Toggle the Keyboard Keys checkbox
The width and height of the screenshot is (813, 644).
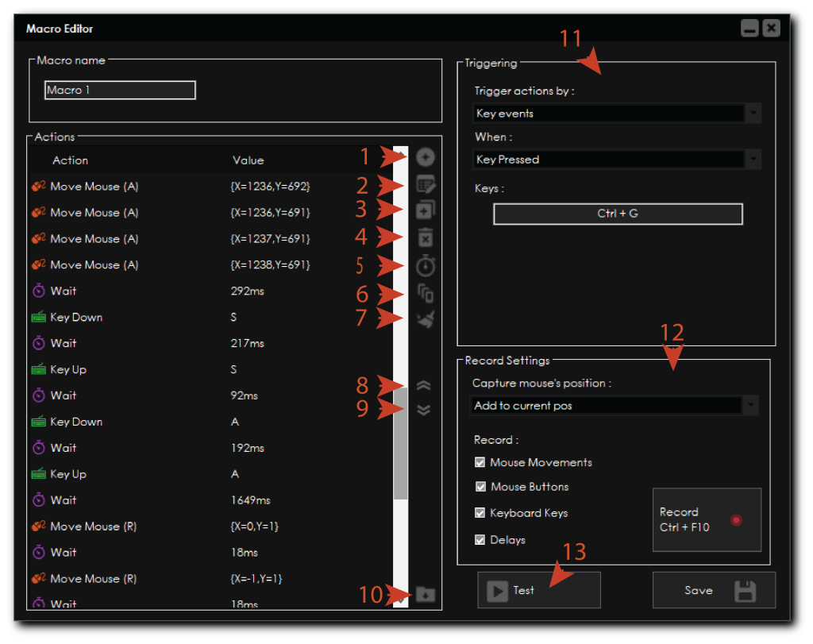[x=480, y=513]
